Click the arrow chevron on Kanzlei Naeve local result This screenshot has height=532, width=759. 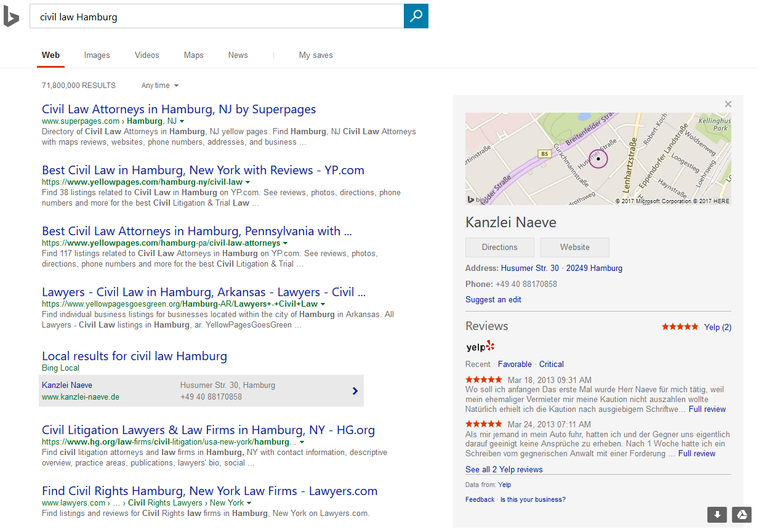coord(355,390)
